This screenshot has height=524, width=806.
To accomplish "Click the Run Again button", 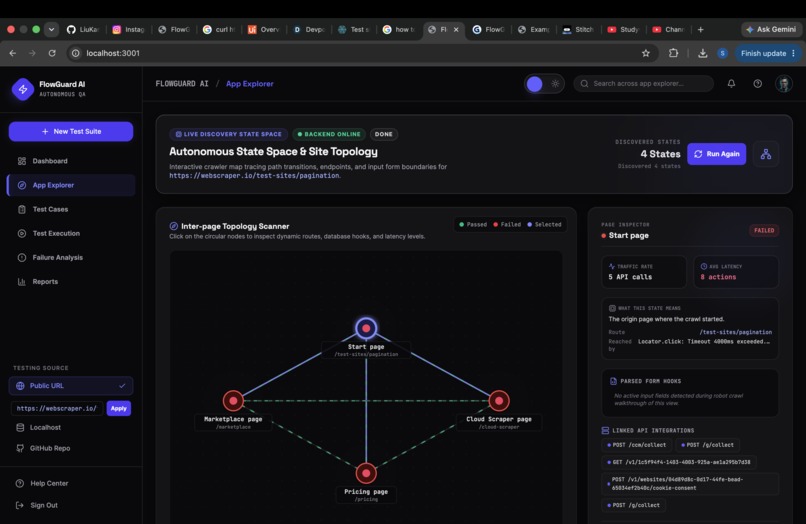I will pyautogui.click(x=717, y=154).
